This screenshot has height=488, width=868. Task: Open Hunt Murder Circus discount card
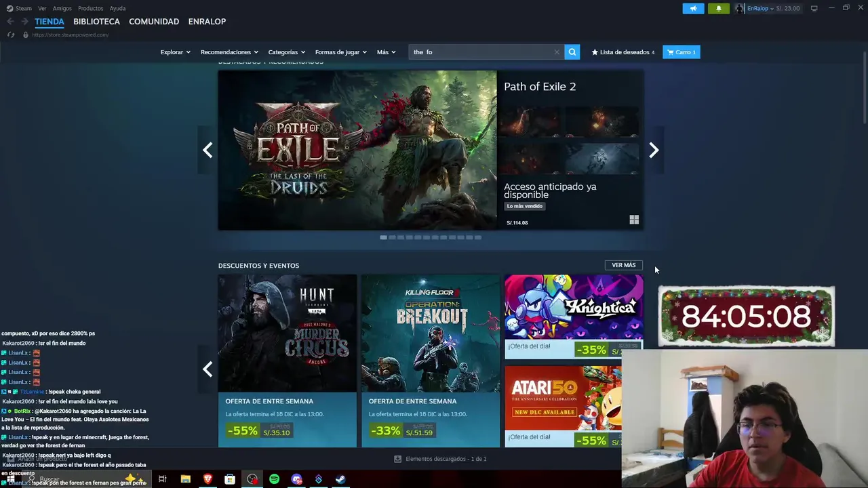[x=288, y=361]
